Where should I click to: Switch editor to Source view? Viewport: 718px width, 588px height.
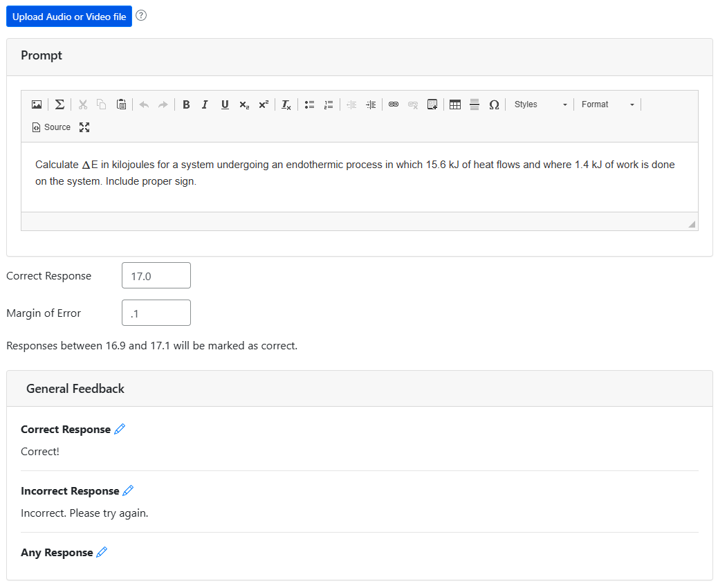pyautogui.click(x=51, y=127)
